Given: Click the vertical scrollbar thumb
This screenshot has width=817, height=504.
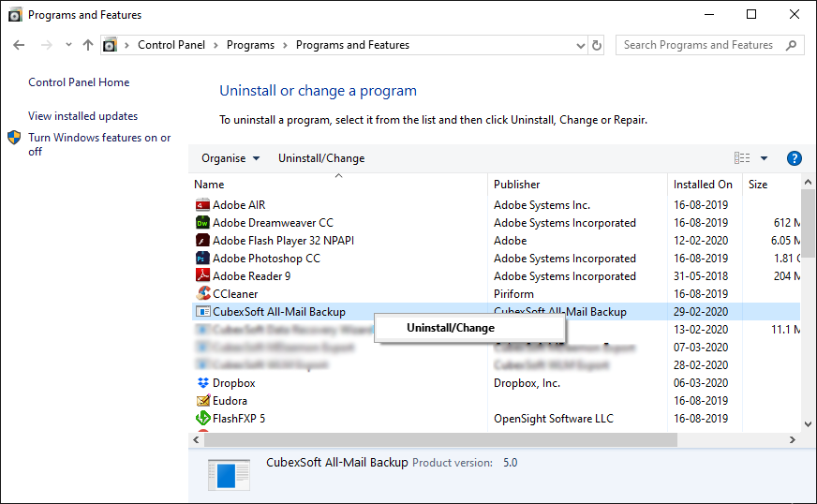Looking at the screenshot, I should pyautogui.click(x=808, y=223).
